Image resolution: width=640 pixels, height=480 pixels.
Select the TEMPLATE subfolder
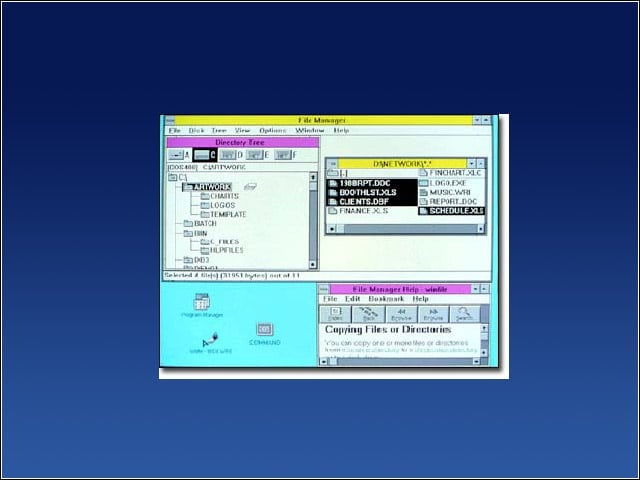coord(223,214)
